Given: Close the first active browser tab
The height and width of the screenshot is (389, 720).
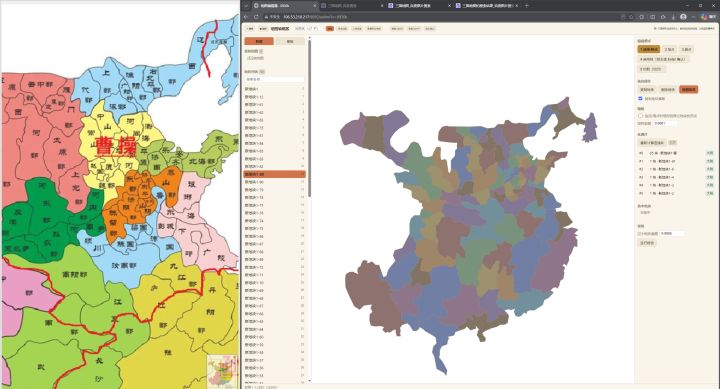Looking at the screenshot, I should click(315, 6).
